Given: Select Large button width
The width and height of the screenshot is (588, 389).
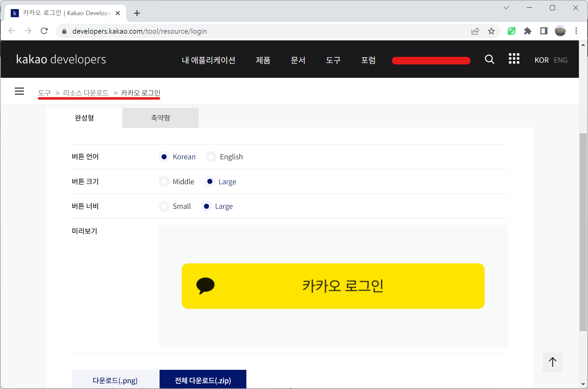Looking at the screenshot, I should pyautogui.click(x=206, y=206).
